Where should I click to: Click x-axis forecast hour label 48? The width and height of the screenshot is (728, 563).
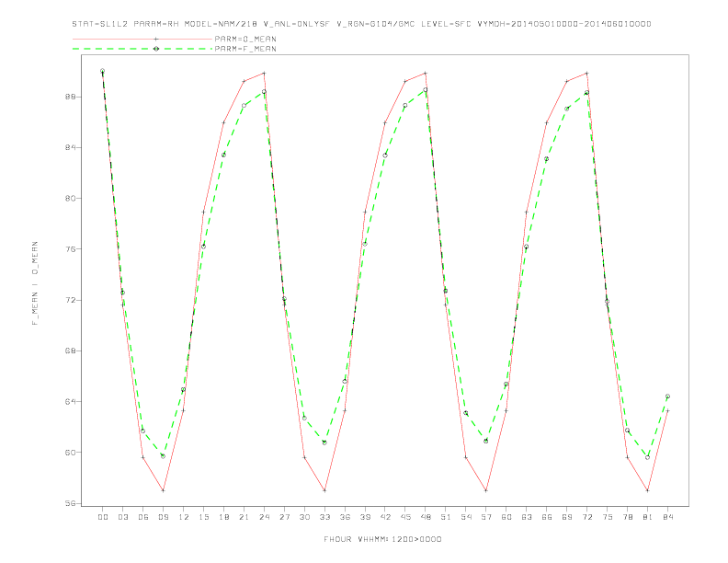click(426, 517)
